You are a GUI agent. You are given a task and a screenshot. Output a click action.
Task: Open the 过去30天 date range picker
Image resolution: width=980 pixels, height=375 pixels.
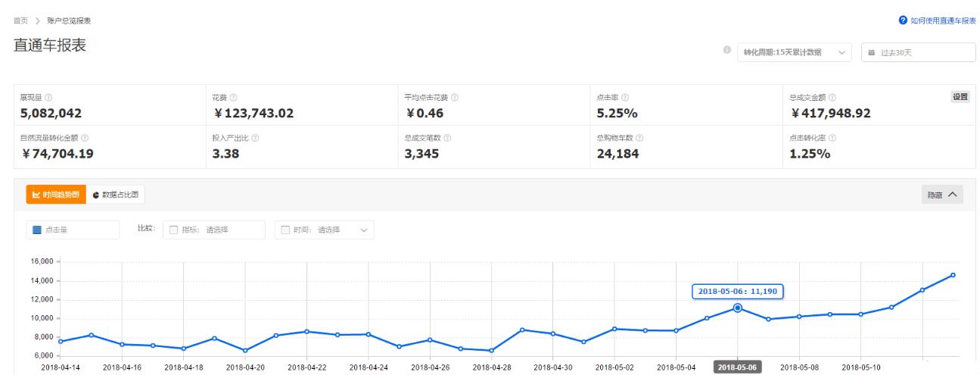click(919, 52)
